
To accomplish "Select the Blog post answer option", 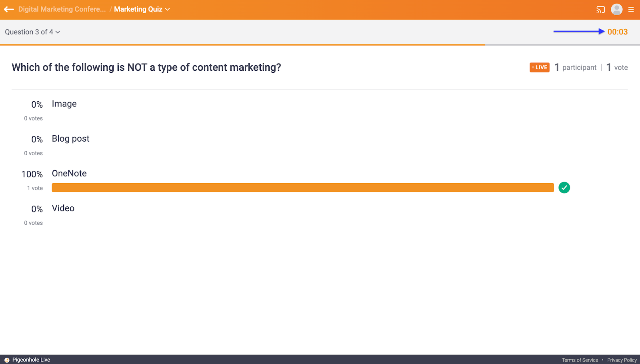I will pyautogui.click(x=70, y=139).
